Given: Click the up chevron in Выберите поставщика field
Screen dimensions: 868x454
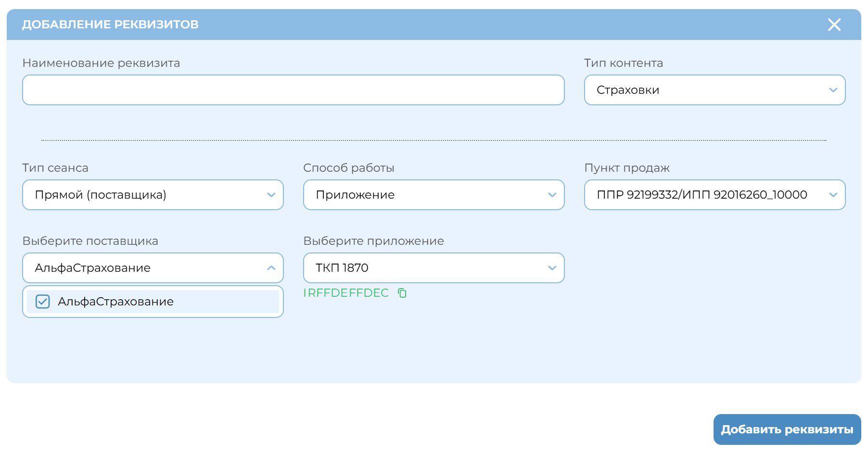Looking at the screenshot, I should [271, 268].
